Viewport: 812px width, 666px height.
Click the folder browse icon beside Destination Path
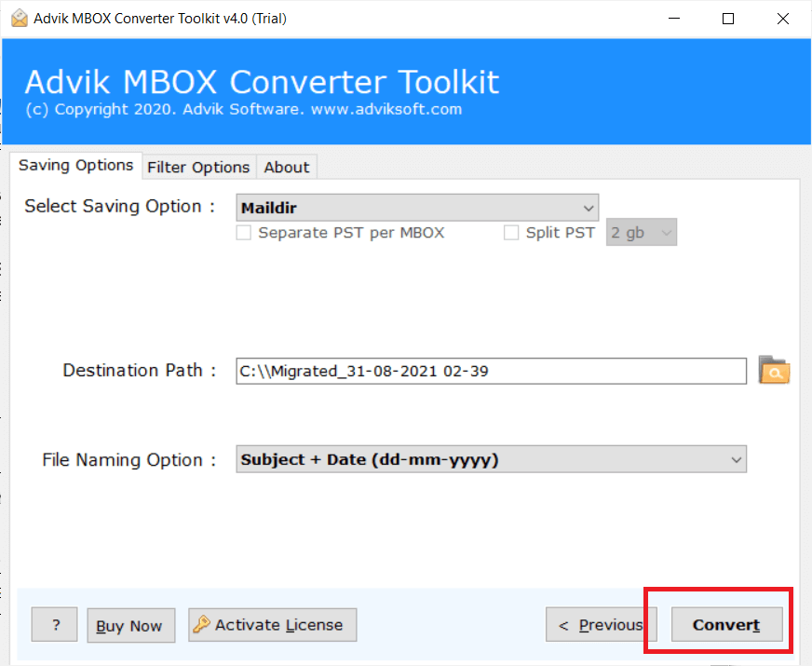click(774, 370)
